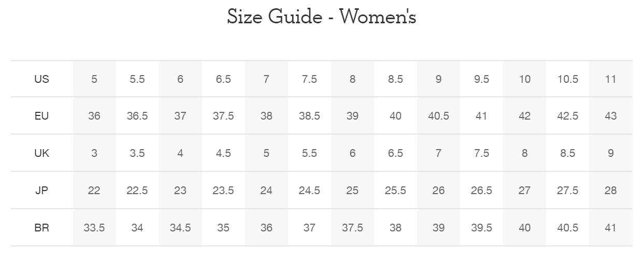This screenshot has height=263, width=644.
Task: Click US size 5 cell
Action: (x=94, y=79)
